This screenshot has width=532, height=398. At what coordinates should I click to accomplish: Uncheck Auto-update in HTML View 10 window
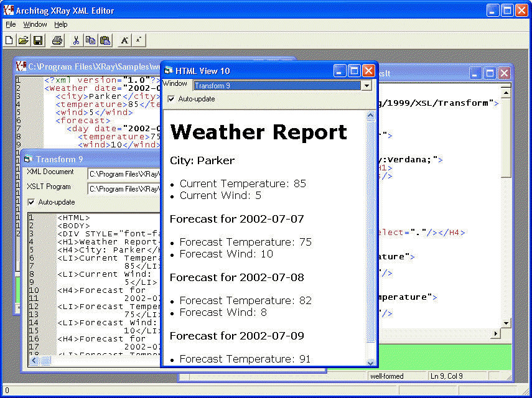click(x=171, y=99)
